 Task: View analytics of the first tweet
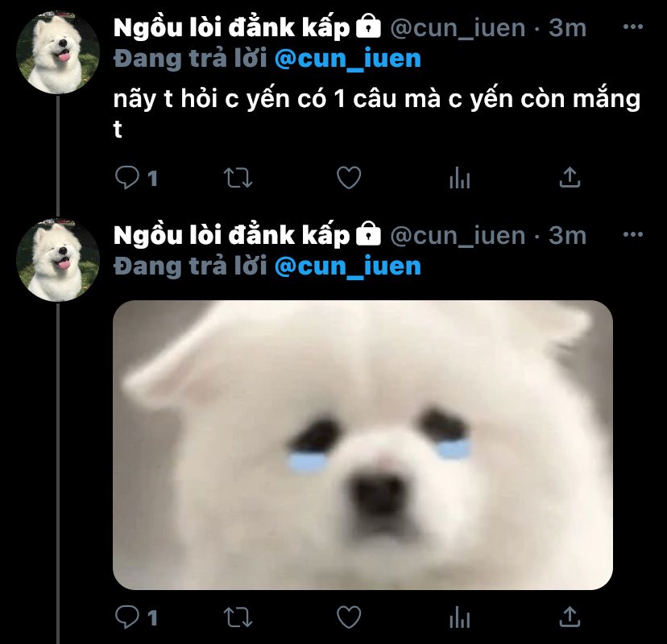click(459, 178)
